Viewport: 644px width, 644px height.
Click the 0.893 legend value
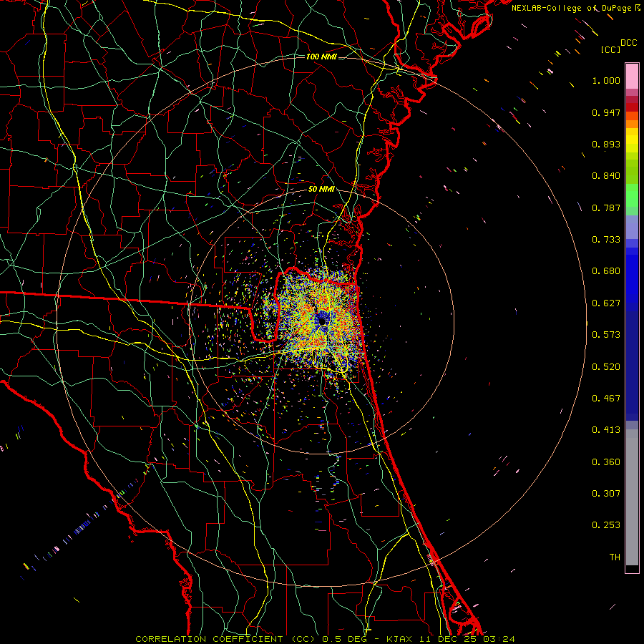pos(606,144)
